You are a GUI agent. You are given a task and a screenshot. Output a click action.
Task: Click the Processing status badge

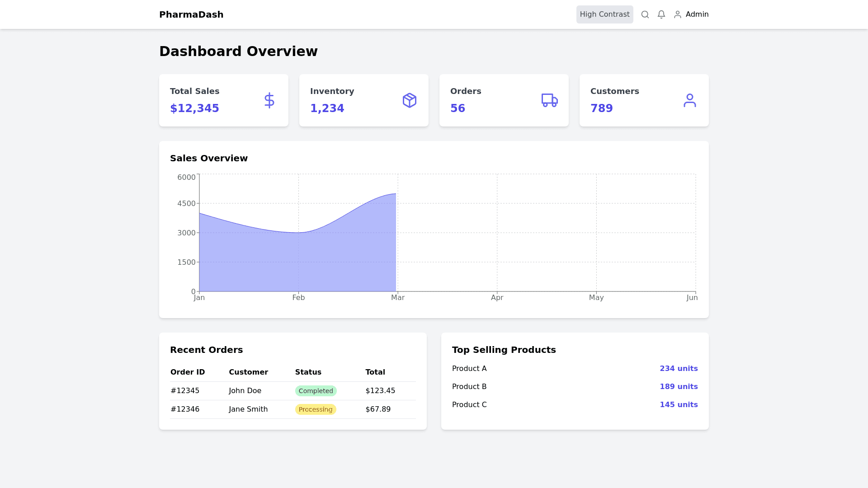[x=316, y=409]
